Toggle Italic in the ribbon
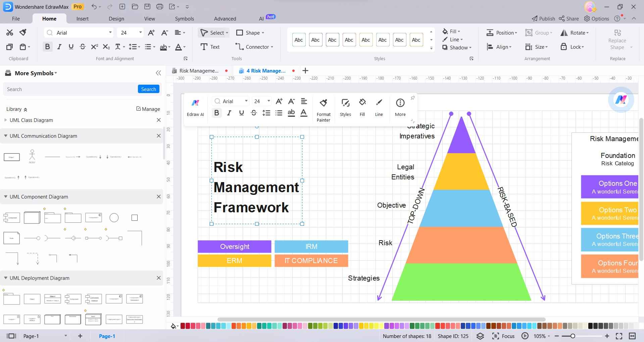 pyautogui.click(x=59, y=47)
